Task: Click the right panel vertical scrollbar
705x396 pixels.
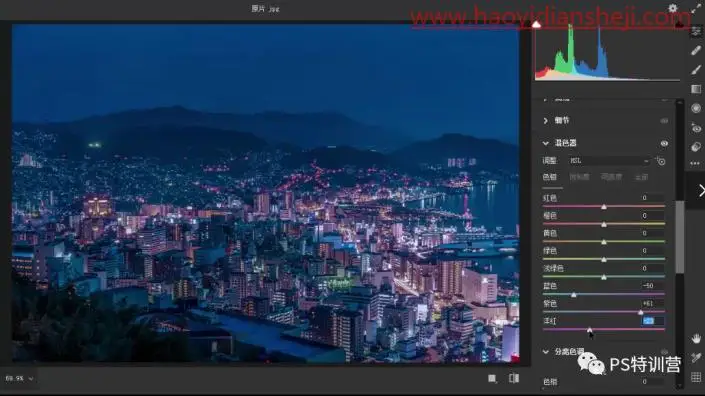Action: [679, 237]
